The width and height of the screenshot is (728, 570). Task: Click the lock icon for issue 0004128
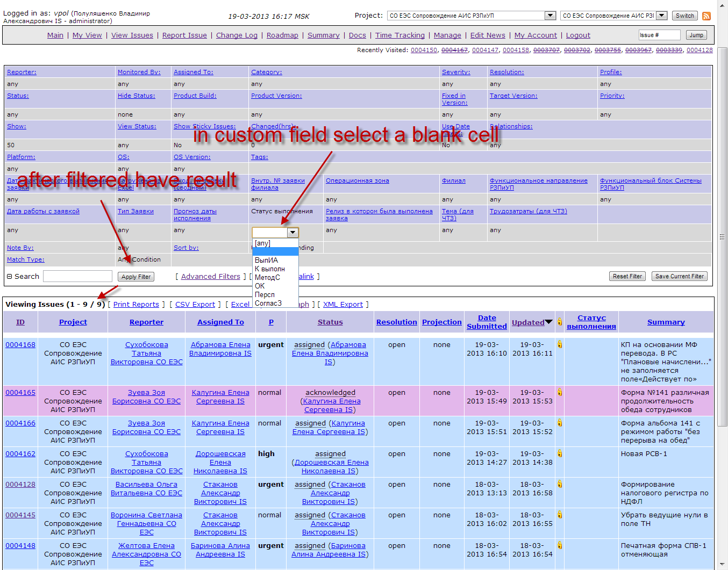(559, 484)
